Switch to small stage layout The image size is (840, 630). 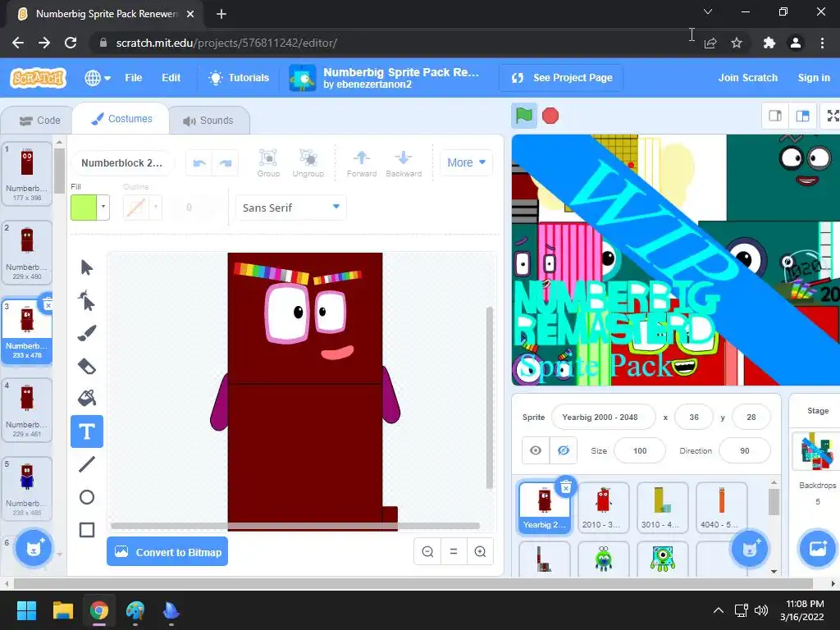[x=775, y=116]
